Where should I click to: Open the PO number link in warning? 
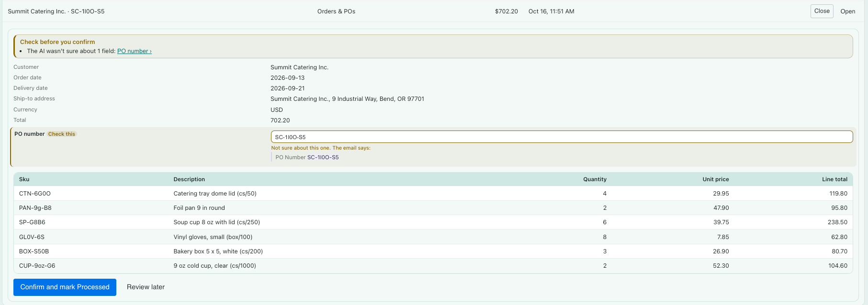point(135,51)
